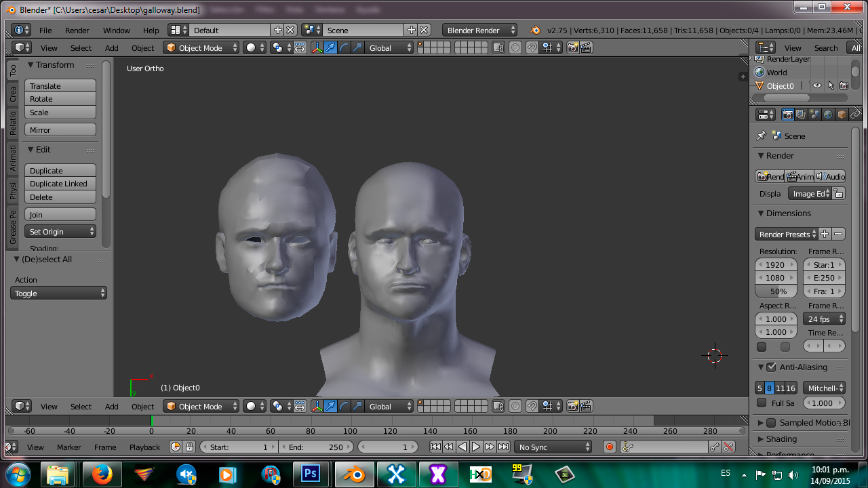Open the Info editor type selector icon
The image size is (868, 488).
(x=22, y=30)
